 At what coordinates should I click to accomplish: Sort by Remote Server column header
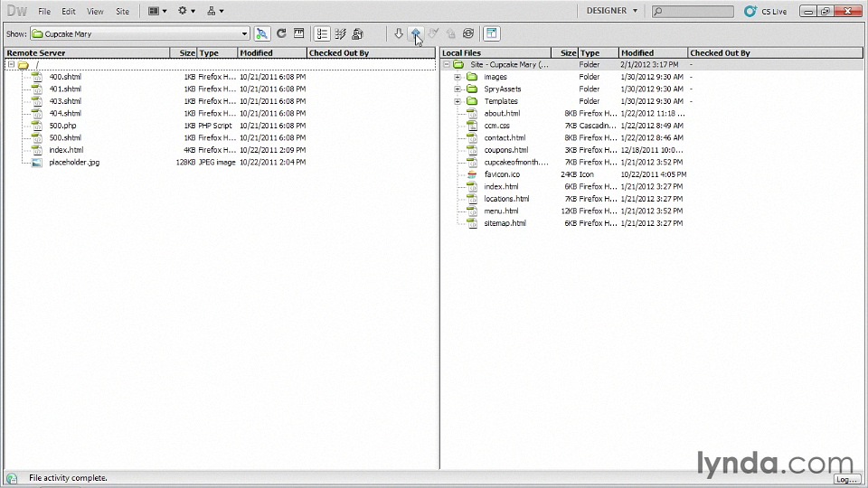pyautogui.click(x=87, y=53)
